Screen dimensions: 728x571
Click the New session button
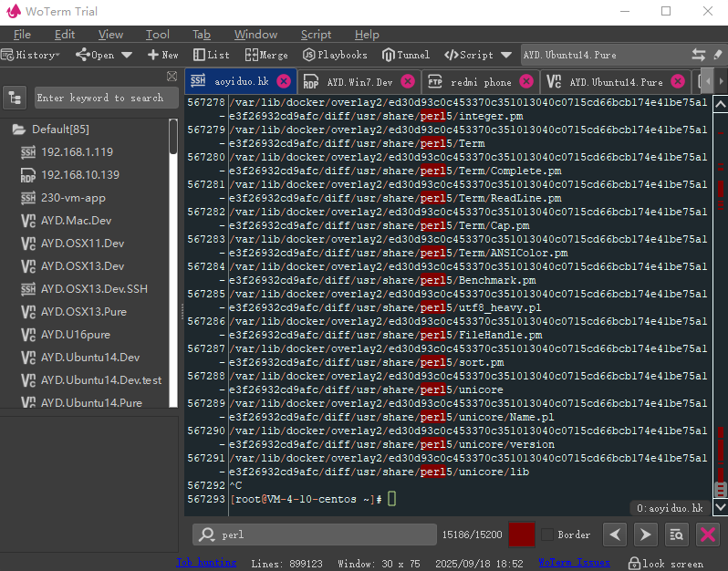(x=162, y=55)
